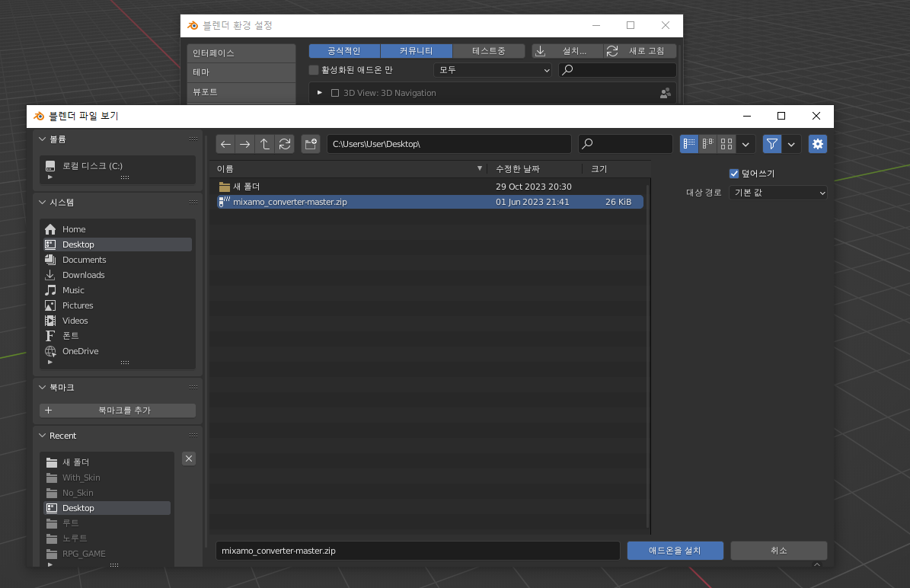Open Videos in system list
The height and width of the screenshot is (588, 910).
tap(117, 321)
